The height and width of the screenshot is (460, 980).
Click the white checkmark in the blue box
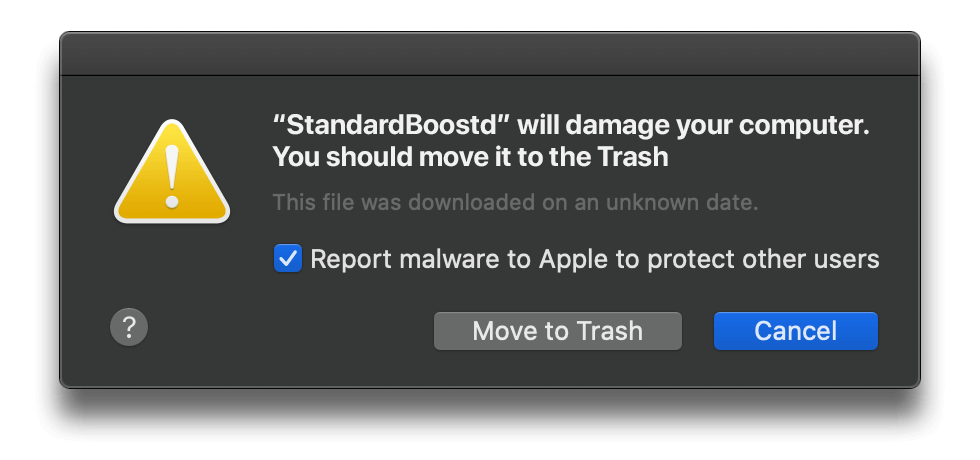tap(288, 259)
